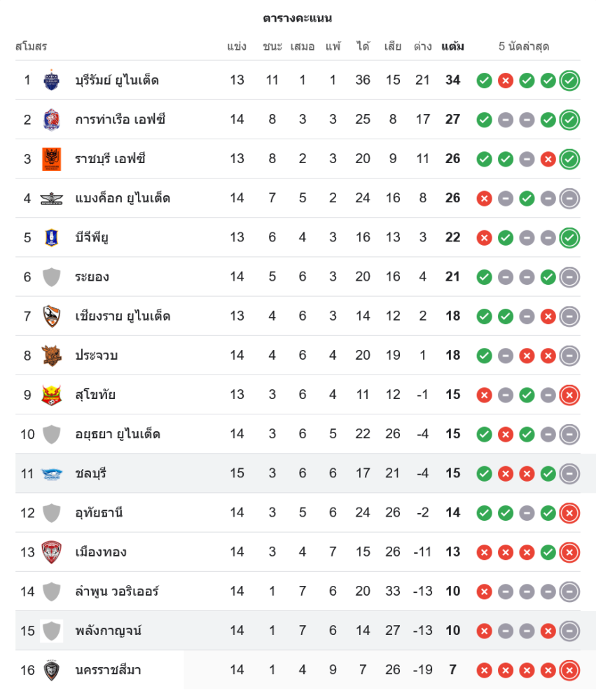Click the นครราชสีมา club crest icon
The image size is (596, 700).
52,670
